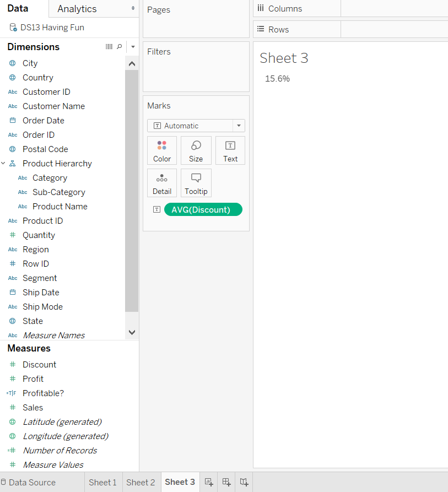Click the New Dashboard icon
The height and width of the screenshot is (492, 448).
226,482
